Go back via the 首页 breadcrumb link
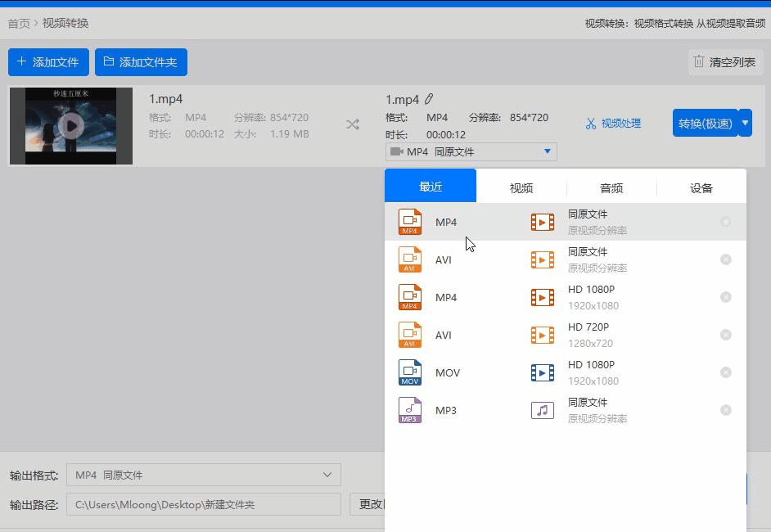The width and height of the screenshot is (771, 532). pyautogui.click(x=18, y=23)
